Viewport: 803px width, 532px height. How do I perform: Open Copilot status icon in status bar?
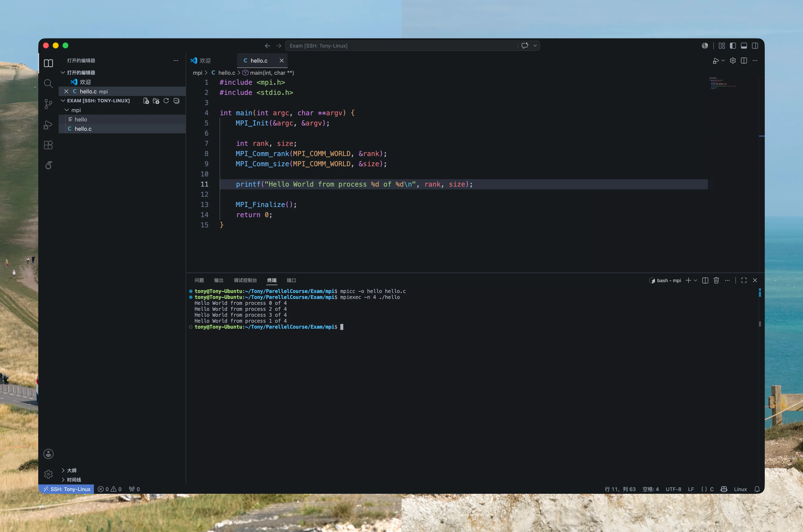(x=724, y=489)
